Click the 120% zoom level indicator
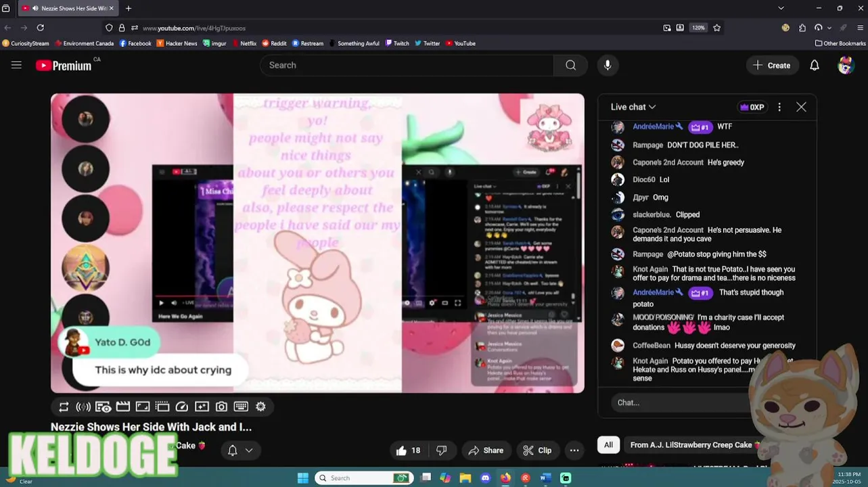Screen dimensions: 868x487 [698, 28]
